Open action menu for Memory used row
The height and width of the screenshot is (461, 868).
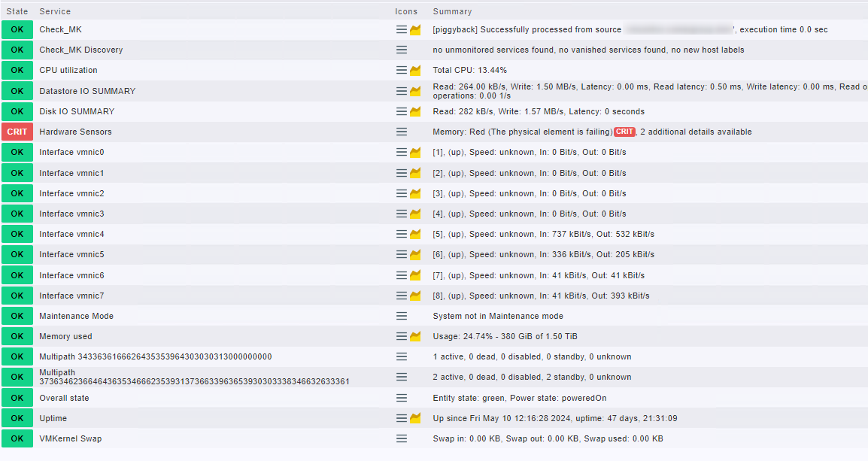pos(402,336)
